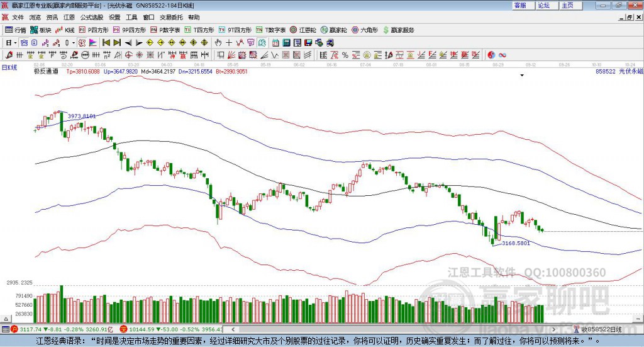Expand the candlestick style dropdown arrow
Screen dimensions: 644x347
74,43
